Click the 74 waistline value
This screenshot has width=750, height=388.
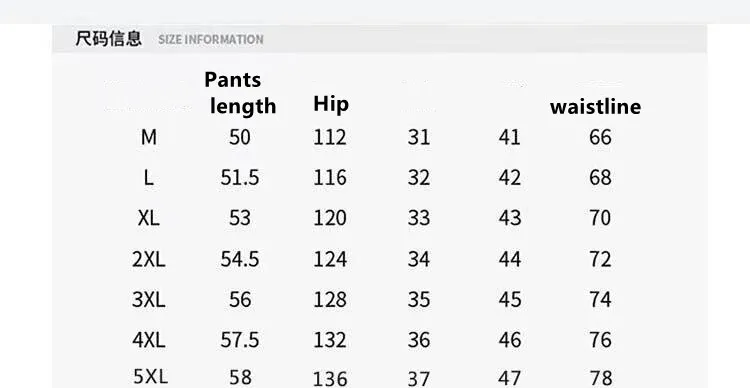point(600,299)
